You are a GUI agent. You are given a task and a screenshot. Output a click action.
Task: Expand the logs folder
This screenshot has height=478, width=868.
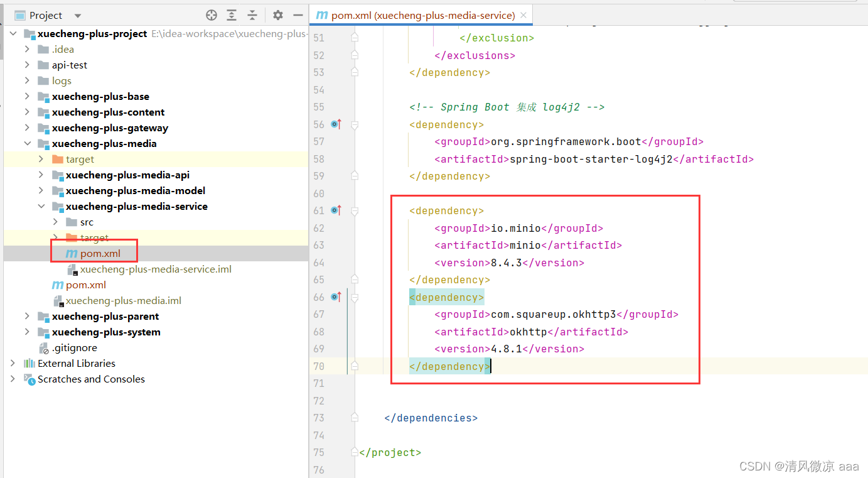coord(27,80)
